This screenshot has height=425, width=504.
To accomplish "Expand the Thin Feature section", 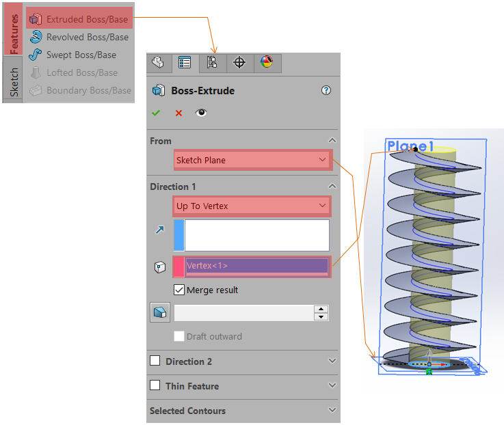I will (x=332, y=385).
